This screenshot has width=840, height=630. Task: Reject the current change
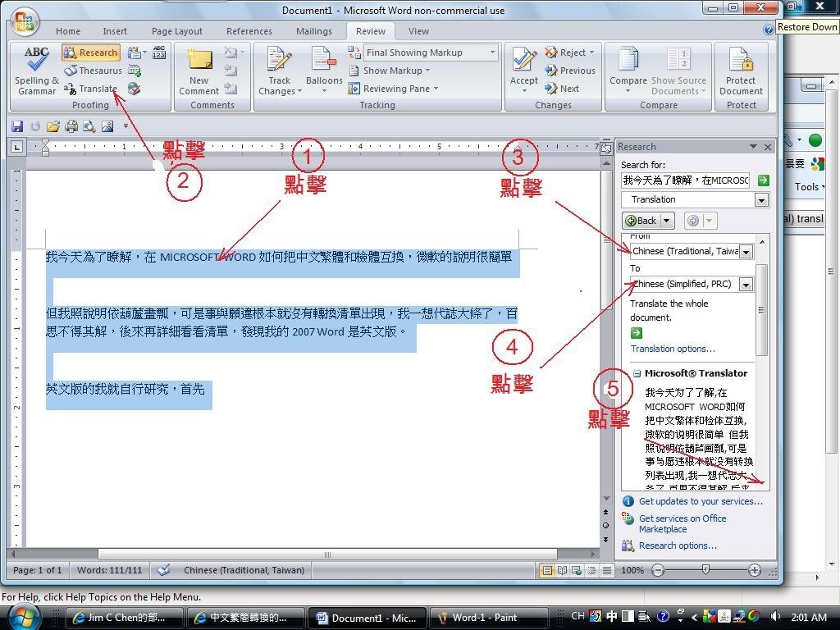pyautogui.click(x=569, y=52)
